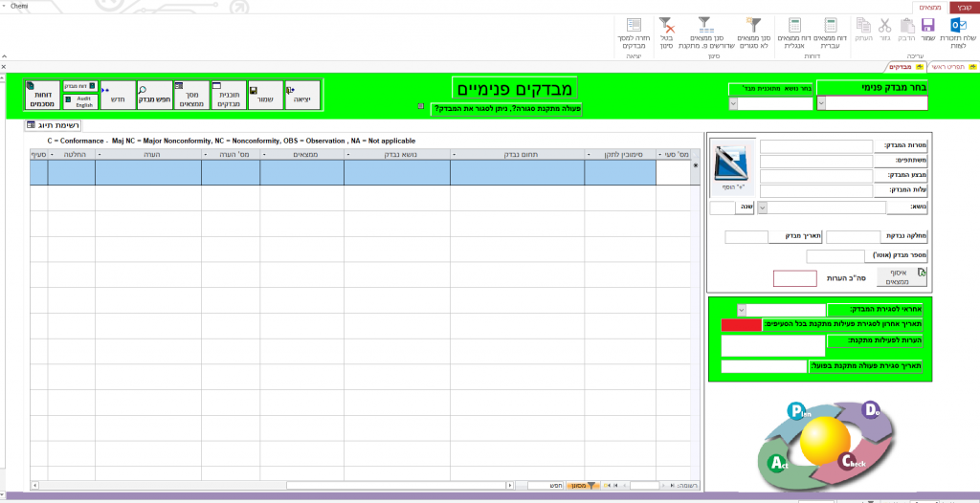Click the cancel filter icon with red X
The height and width of the screenshot is (503, 980).
click(x=667, y=25)
